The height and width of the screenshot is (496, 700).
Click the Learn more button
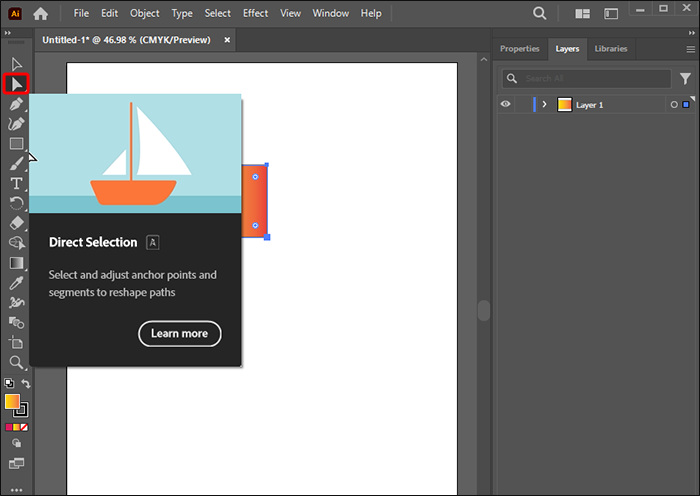coord(180,333)
